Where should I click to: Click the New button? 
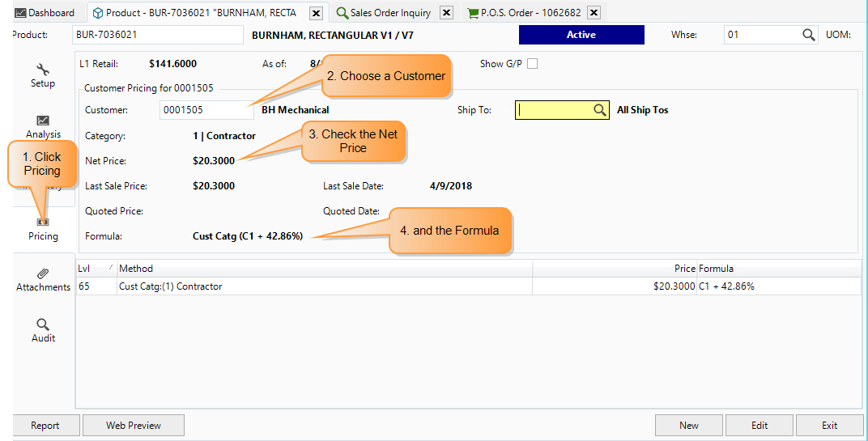pos(688,426)
